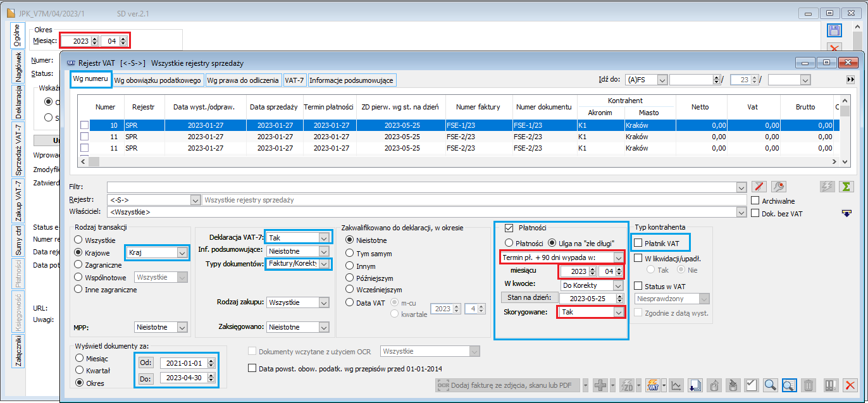
Task: Click the ZD bad debts icon
Action: tap(628, 385)
